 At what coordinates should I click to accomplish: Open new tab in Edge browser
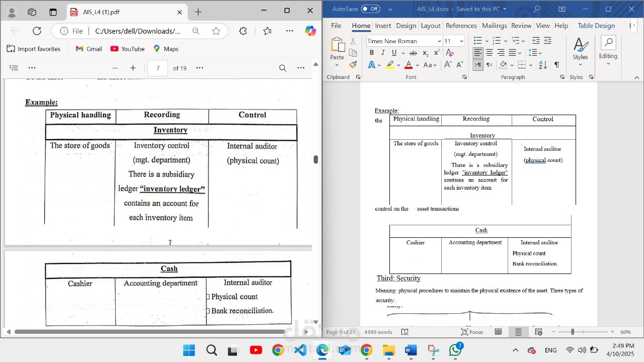click(198, 12)
